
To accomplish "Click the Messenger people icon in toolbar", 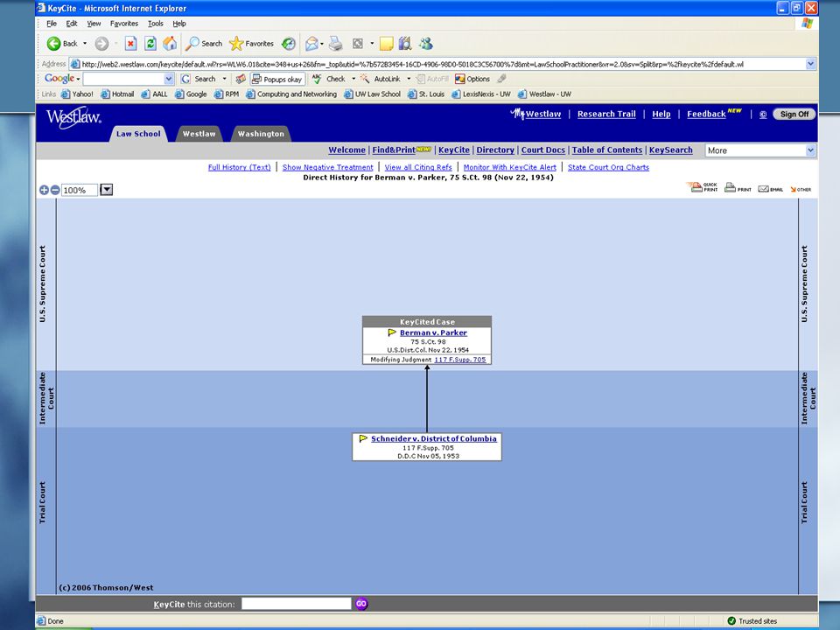I will [426, 44].
